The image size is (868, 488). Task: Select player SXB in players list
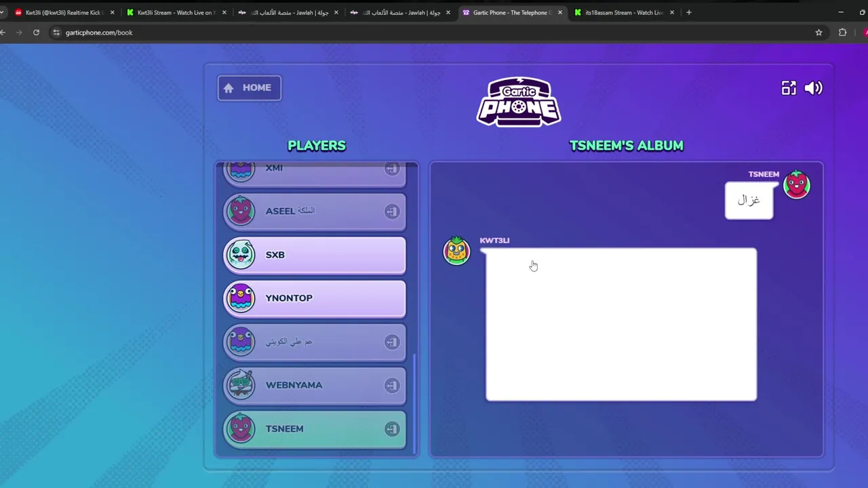(315, 255)
